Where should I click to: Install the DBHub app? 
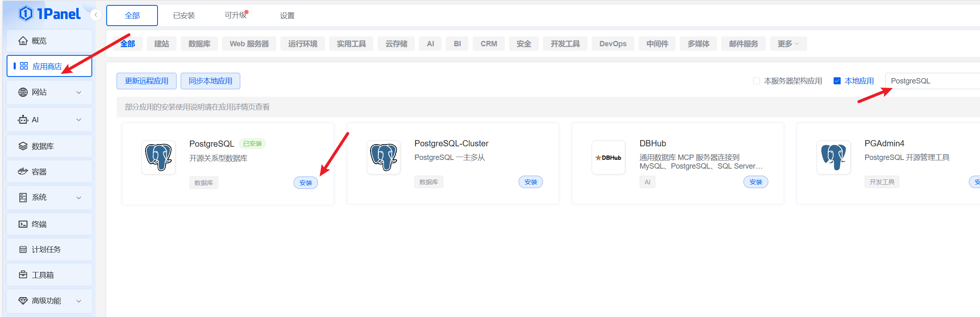tap(755, 182)
